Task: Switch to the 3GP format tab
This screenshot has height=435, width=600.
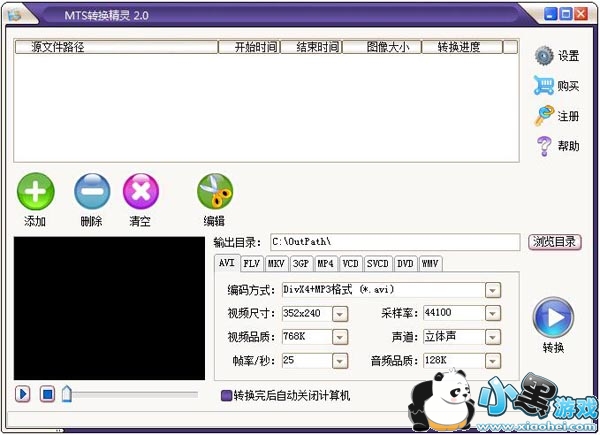Action: click(301, 264)
